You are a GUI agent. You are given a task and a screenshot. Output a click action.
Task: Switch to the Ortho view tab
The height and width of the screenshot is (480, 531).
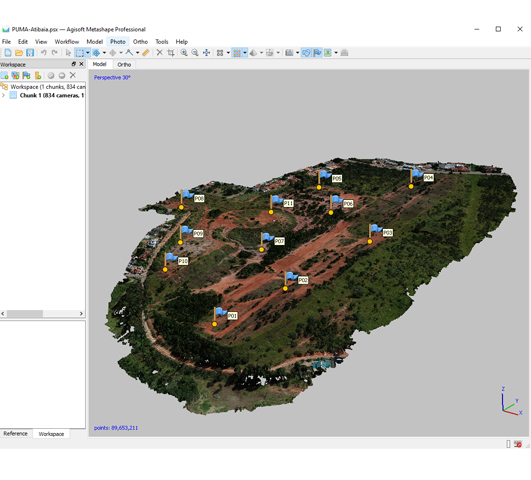coord(124,64)
